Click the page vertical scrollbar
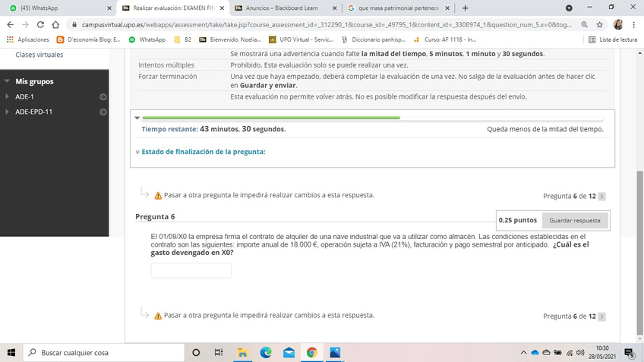This screenshot has height=362, width=644. click(x=640, y=253)
